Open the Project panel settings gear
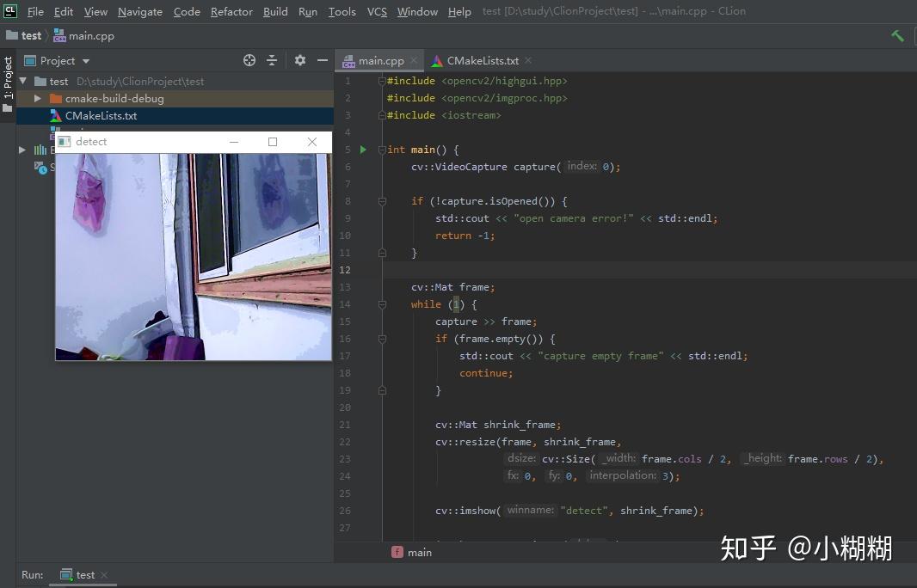Viewport: 917px width, 588px height. pos(298,60)
